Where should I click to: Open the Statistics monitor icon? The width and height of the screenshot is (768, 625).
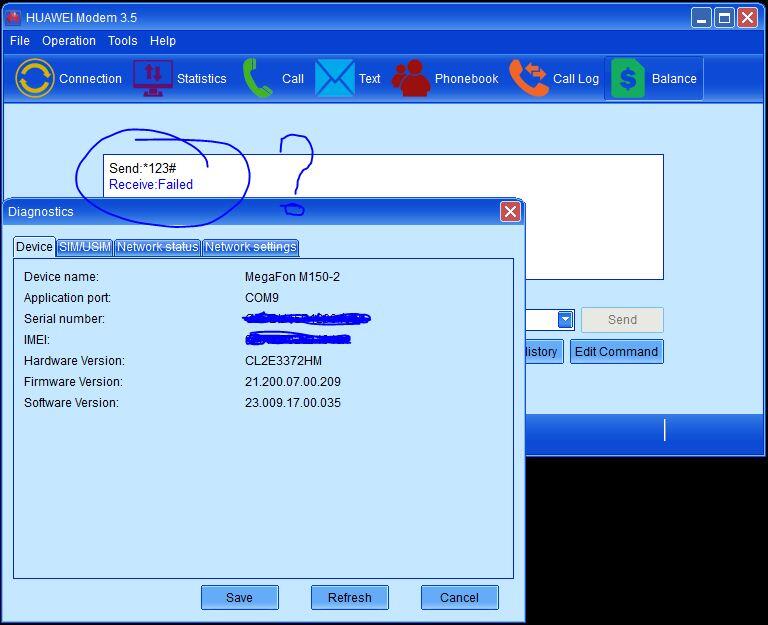pyautogui.click(x=153, y=78)
